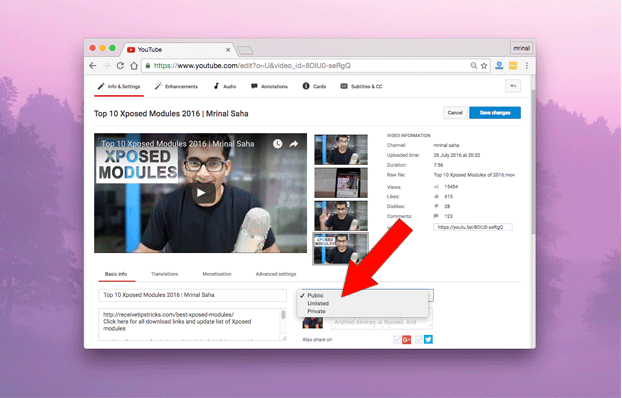Play the Xposed Modules video
This screenshot has width=622, height=398.
(x=201, y=193)
